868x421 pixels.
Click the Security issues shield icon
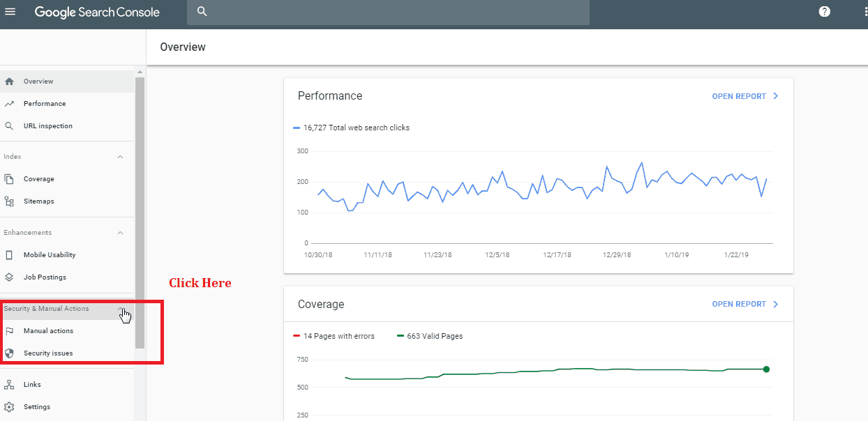click(9, 353)
